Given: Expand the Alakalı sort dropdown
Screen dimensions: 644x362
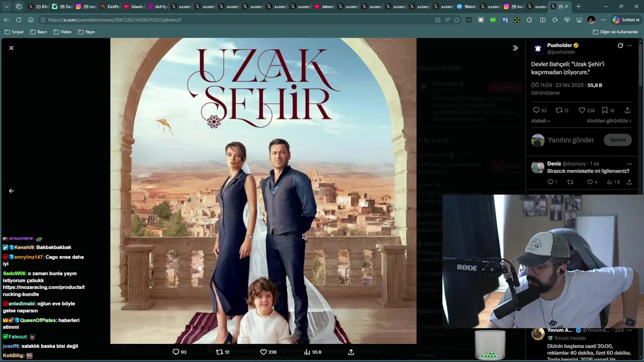Looking at the screenshot, I should click(540, 121).
